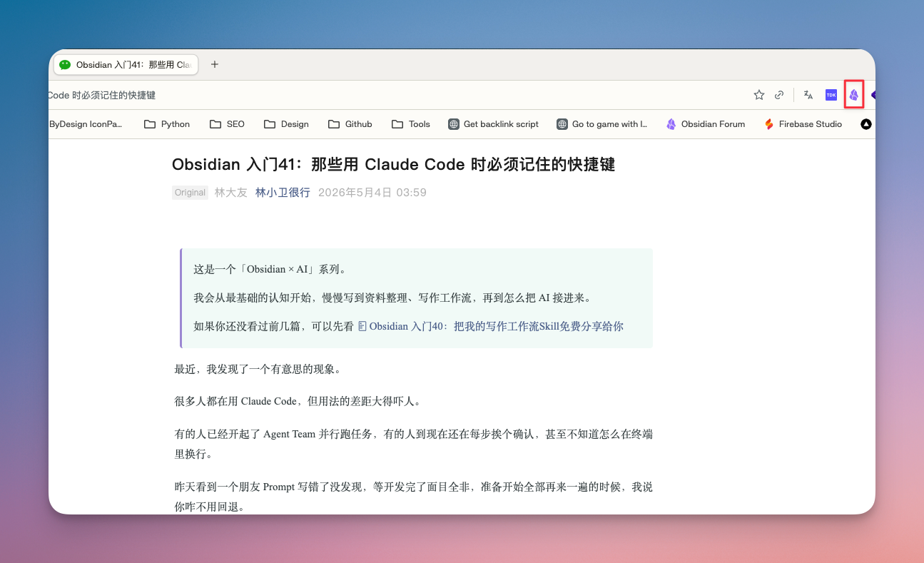This screenshot has width=924, height=563.
Task: Open the Obsidian Forum bookmark
Action: coord(706,124)
